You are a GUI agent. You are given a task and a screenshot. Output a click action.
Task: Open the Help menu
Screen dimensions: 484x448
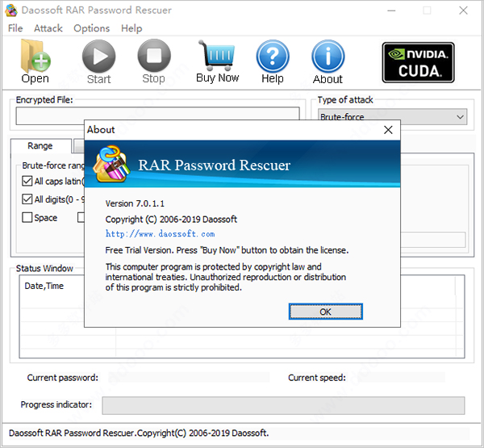point(131,28)
